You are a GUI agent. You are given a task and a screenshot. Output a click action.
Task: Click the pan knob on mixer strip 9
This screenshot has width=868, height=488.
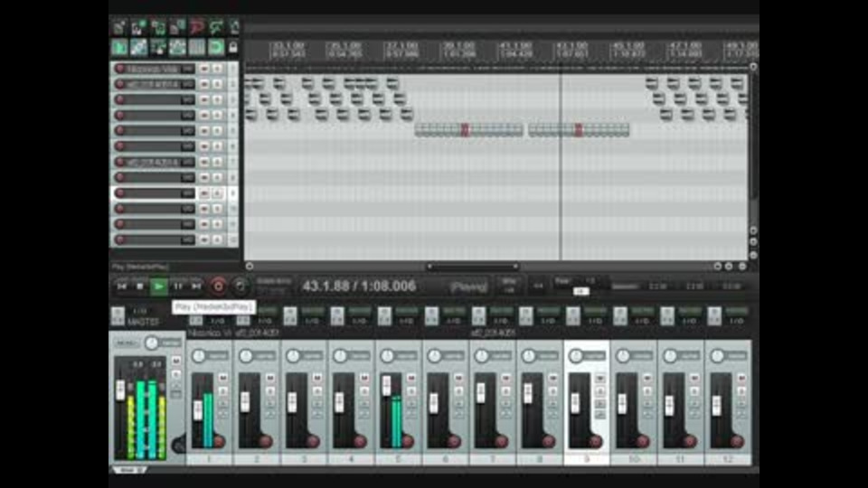(x=576, y=356)
